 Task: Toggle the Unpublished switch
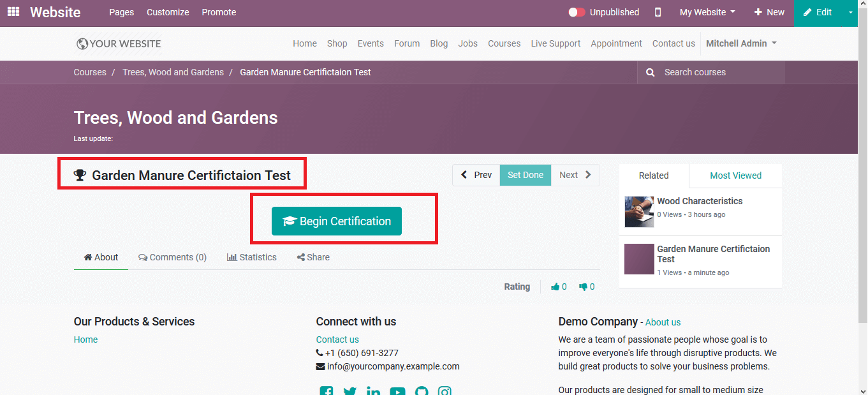click(577, 12)
